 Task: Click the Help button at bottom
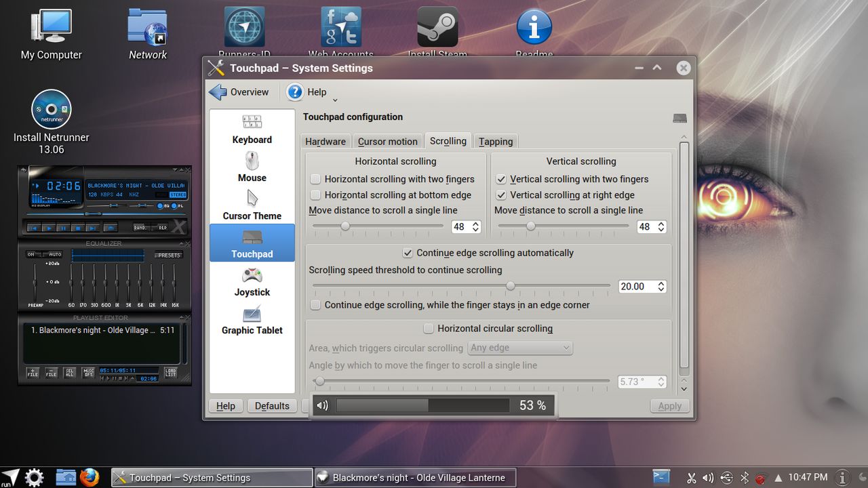point(226,406)
